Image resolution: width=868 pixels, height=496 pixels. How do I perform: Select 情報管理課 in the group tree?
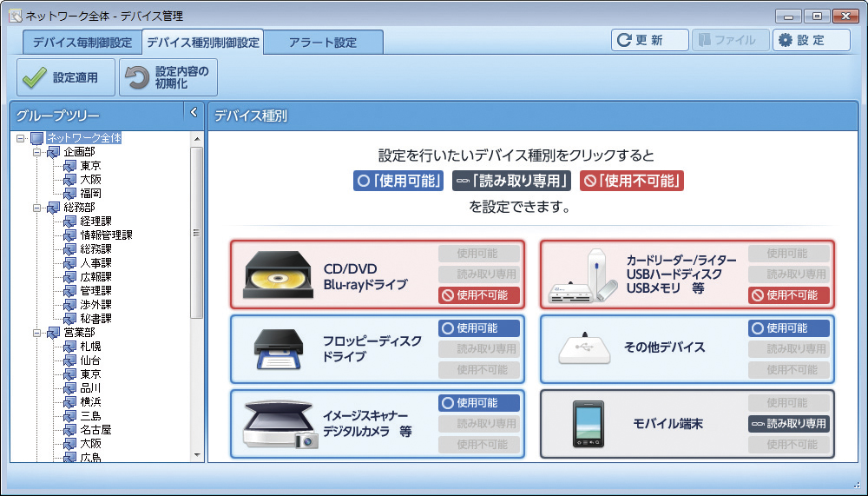point(106,235)
